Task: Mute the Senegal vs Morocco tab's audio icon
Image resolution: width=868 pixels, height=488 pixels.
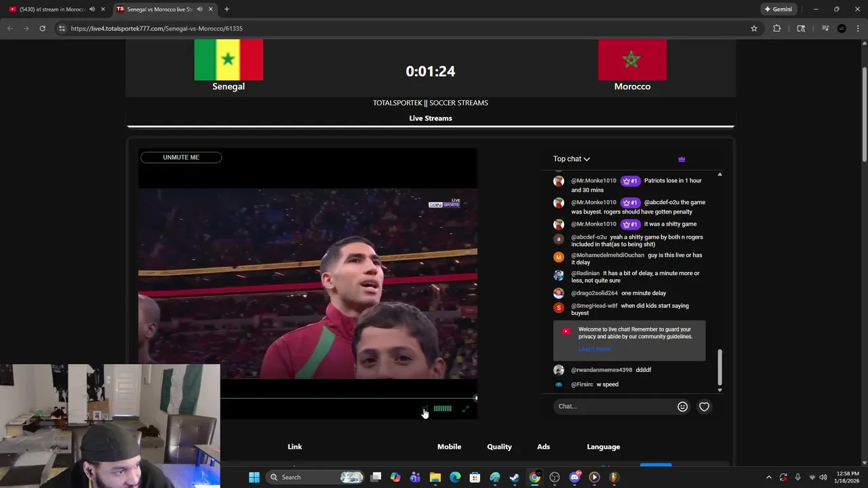Action: coord(199,9)
